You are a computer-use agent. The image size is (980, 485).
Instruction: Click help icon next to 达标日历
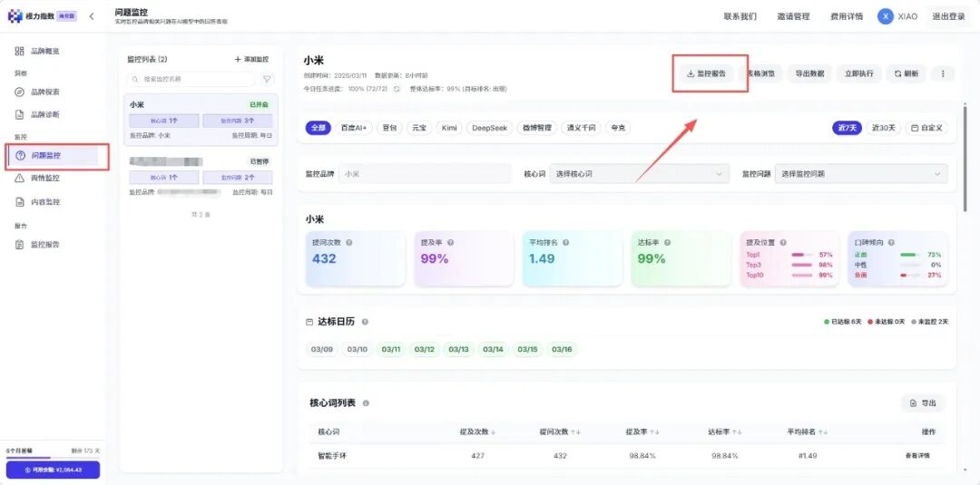(x=365, y=322)
